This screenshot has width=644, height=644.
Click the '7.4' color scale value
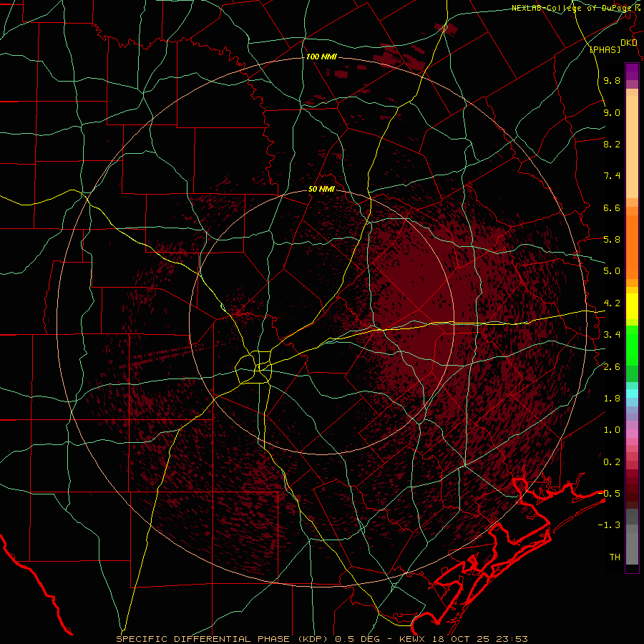click(x=612, y=176)
